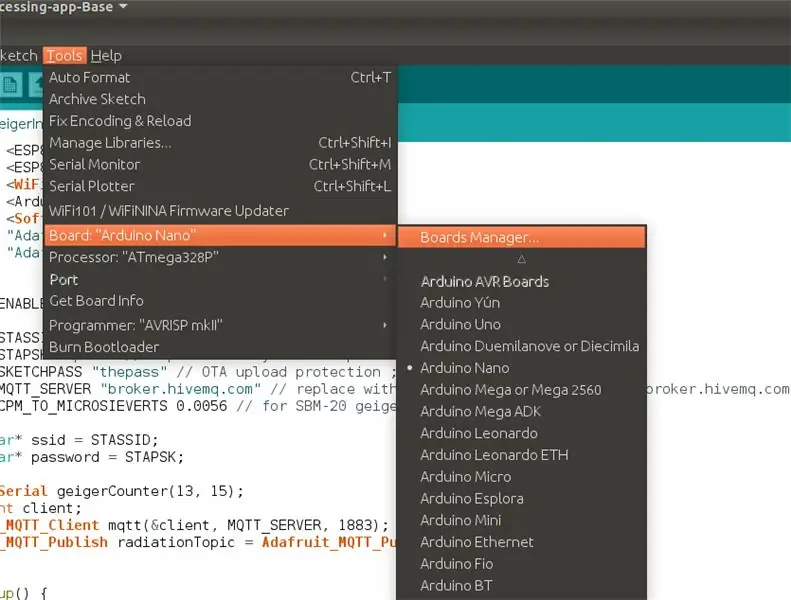The width and height of the screenshot is (791, 600).
Task: Expand Board: "Arduino Nano" submenu
Action: 220,235
